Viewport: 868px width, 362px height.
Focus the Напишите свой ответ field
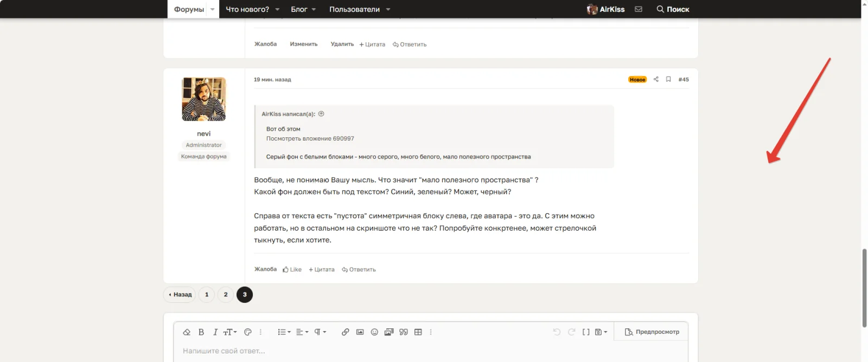coord(431,351)
